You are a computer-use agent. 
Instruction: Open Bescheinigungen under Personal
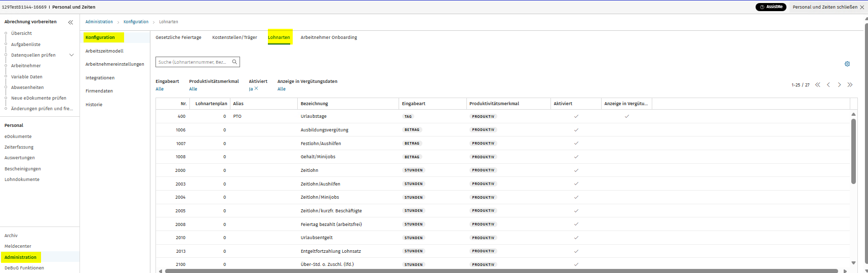[22, 169]
